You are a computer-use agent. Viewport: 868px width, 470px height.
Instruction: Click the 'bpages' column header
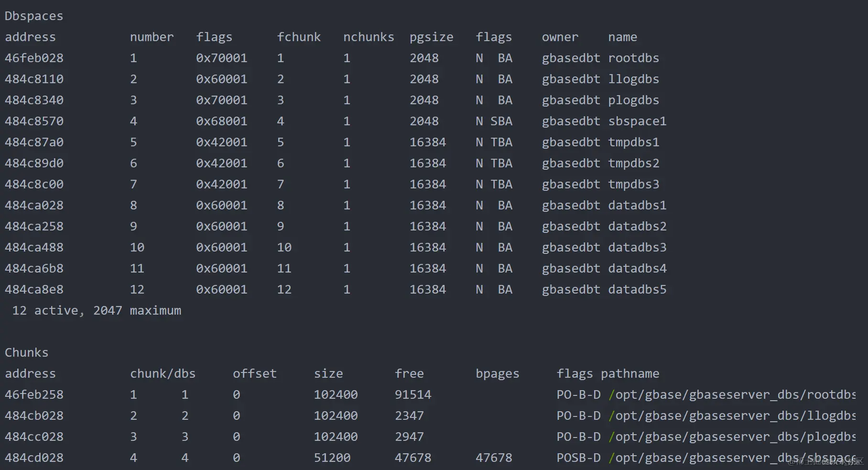point(497,374)
